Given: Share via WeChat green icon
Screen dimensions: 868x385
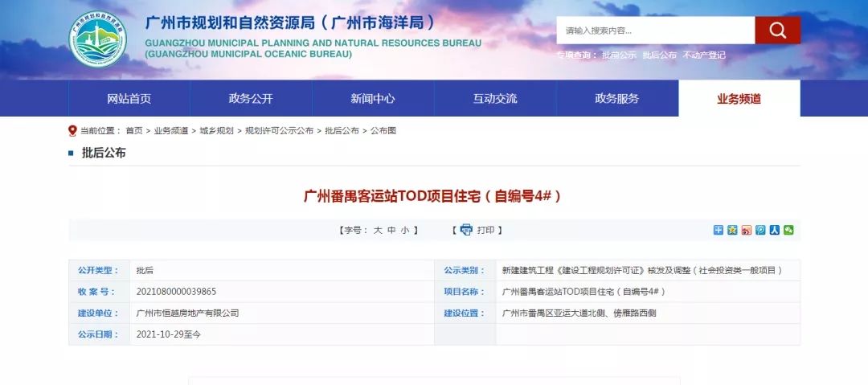Looking at the screenshot, I should point(788,230).
